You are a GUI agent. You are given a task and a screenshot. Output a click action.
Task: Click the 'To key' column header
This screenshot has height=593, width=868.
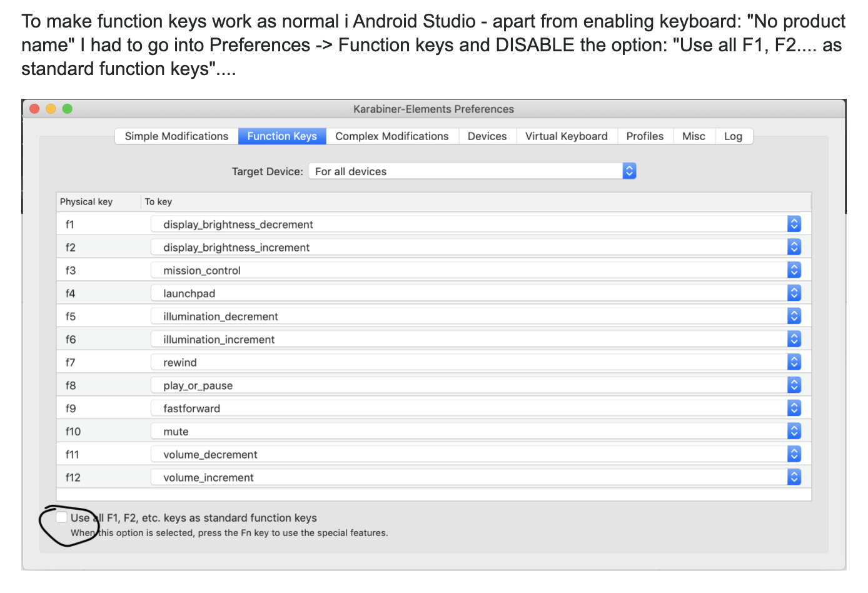158,201
